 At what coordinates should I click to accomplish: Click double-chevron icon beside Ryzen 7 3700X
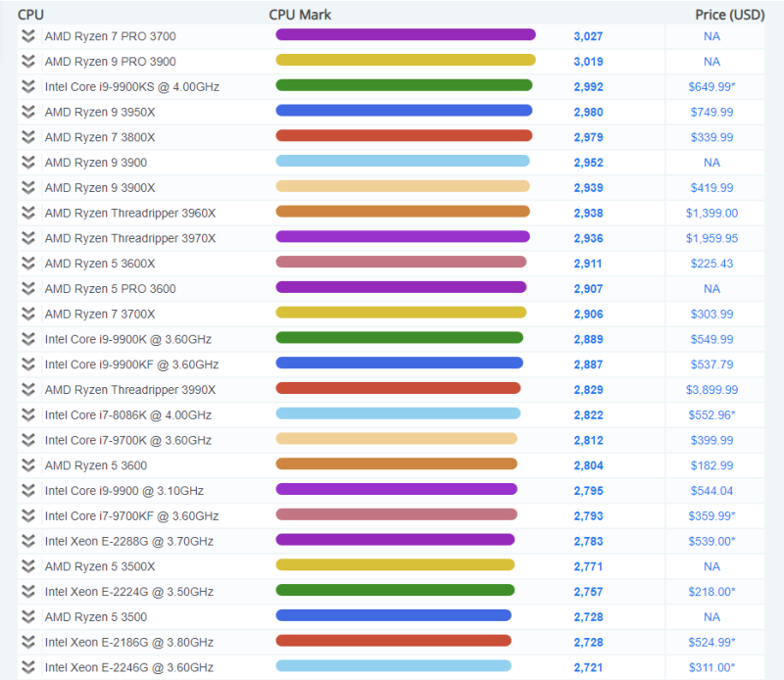coord(28,314)
